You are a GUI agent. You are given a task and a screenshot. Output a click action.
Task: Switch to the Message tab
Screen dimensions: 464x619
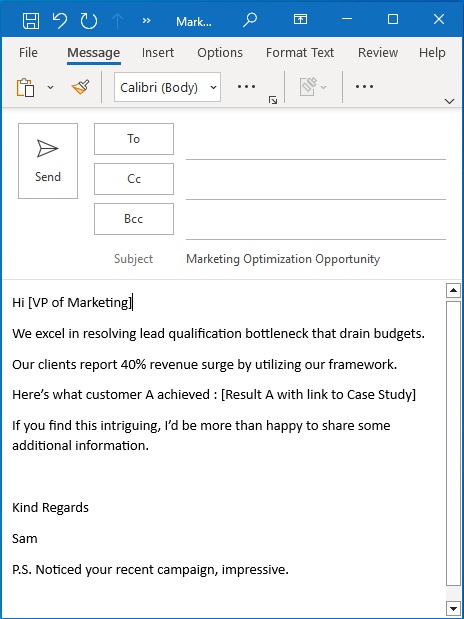pos(94,53)
